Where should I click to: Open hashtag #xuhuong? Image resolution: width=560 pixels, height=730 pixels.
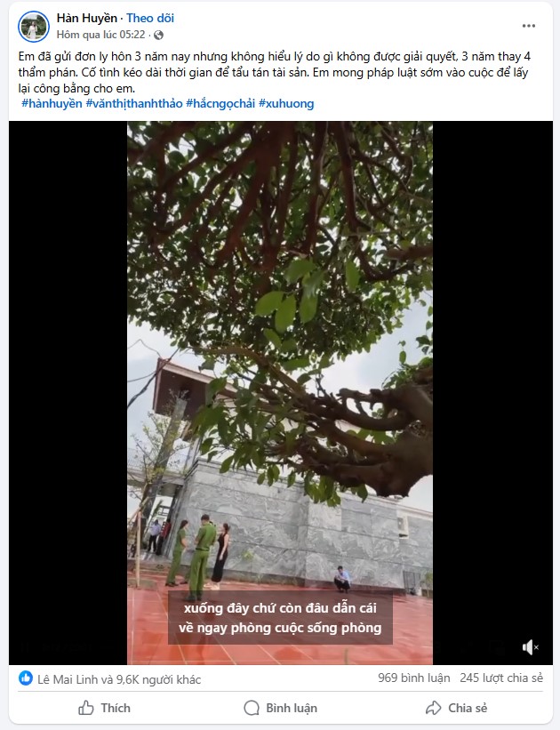286,103
